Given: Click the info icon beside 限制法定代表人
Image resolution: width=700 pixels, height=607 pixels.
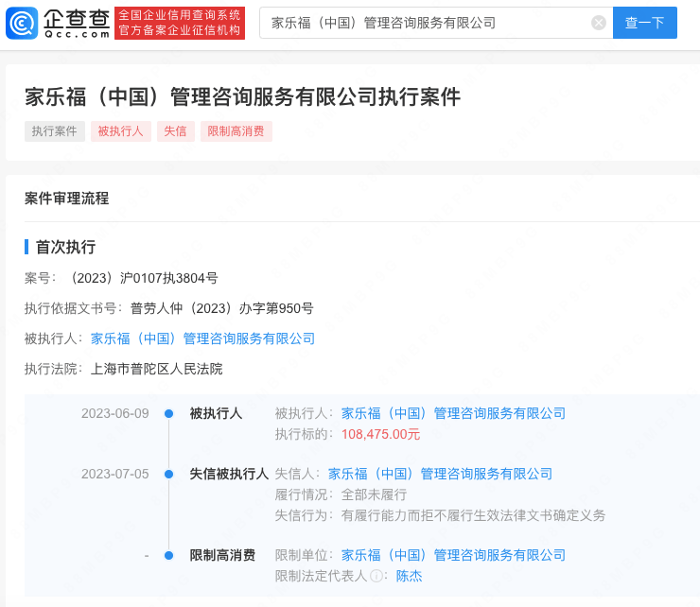Looking at the screenshot, I should (x=376, y=576).
